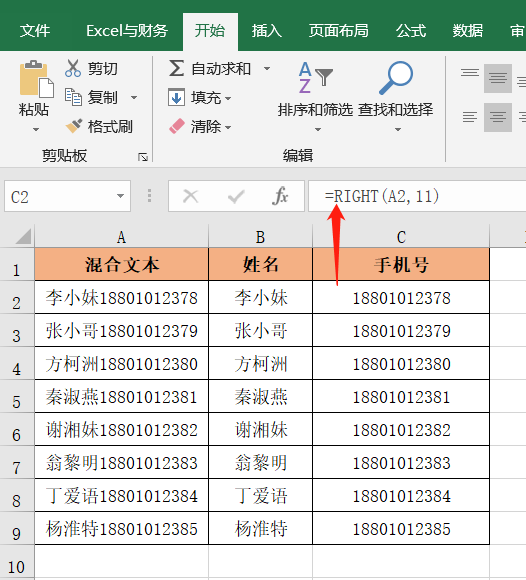Select header cell 手机号
526x580 pixels.
(401, 264)
